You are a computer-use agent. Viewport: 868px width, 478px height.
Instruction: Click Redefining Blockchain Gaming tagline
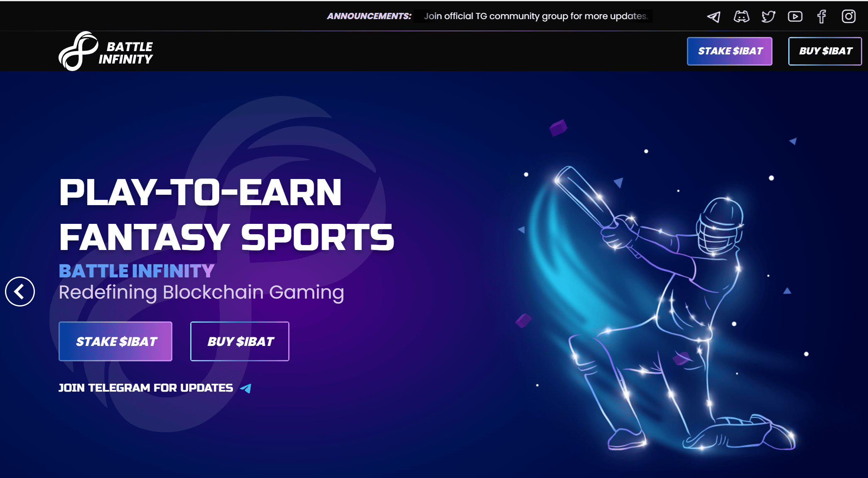(x=201, y=292)
